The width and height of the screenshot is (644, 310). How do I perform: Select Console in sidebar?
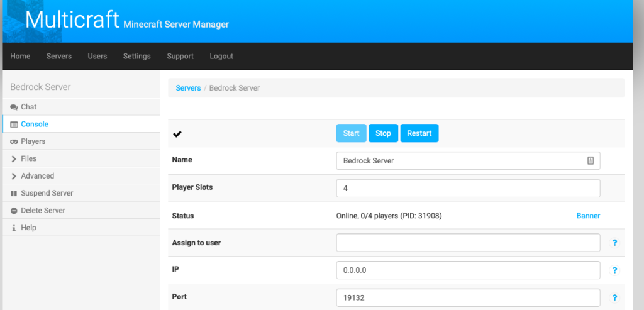click(35, 124)
